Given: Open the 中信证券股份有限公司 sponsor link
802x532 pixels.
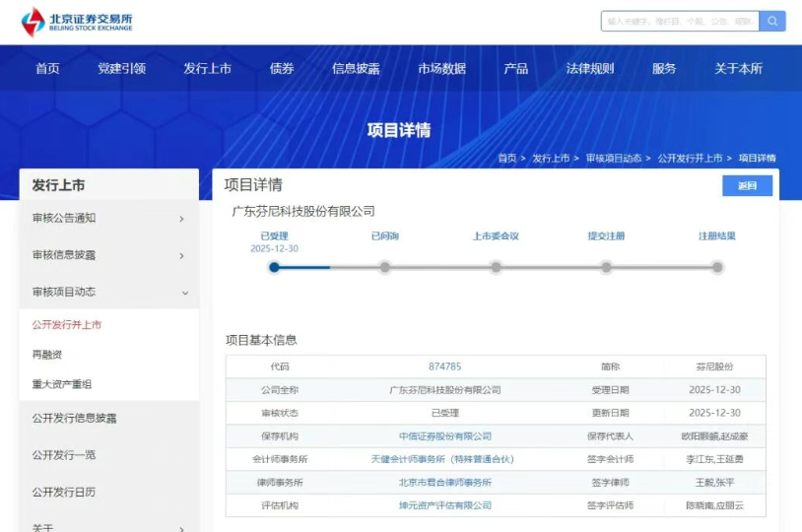Looking at the screenshot, I should (x=444, y=436).
